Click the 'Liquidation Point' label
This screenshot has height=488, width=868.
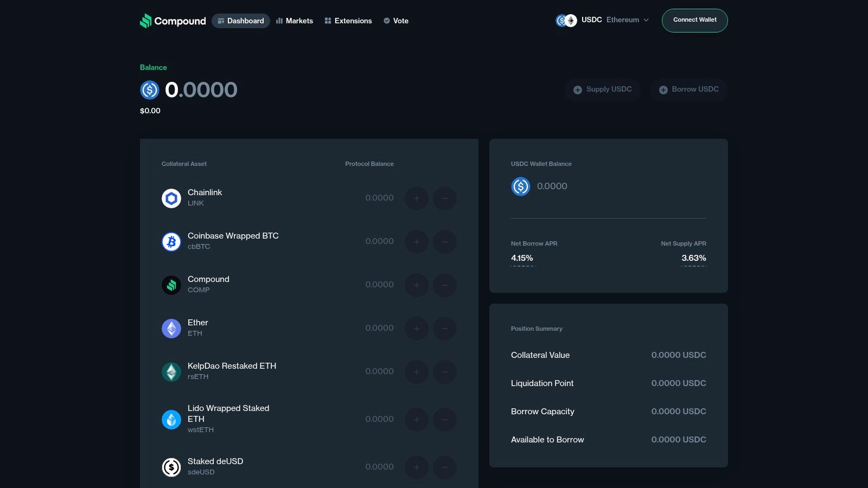click(x=542, y=383)
